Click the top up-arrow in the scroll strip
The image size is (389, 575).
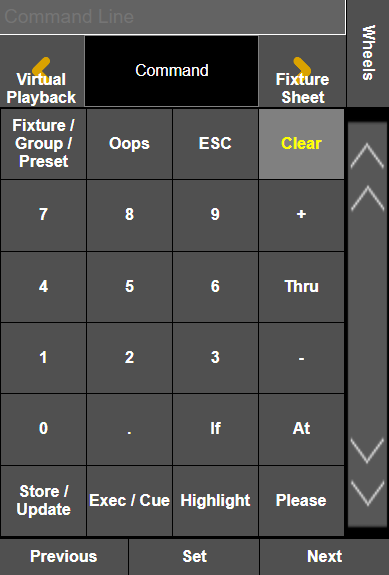tap(367, 156)
